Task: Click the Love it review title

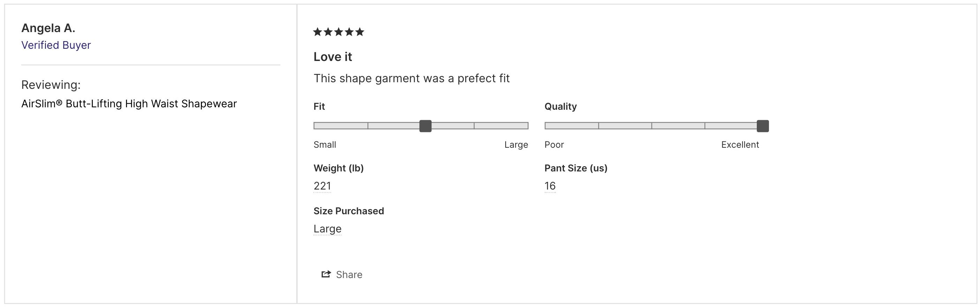Action: 333,57
